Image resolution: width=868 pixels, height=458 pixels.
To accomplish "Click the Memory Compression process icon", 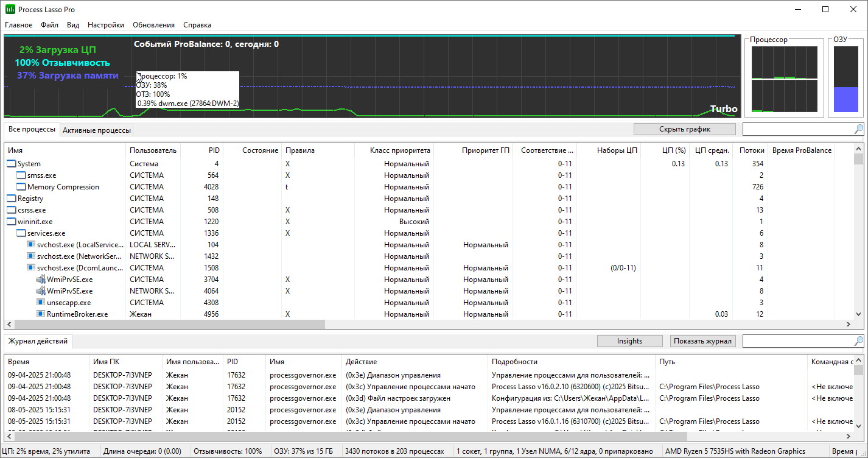I will tap(21, 187).
